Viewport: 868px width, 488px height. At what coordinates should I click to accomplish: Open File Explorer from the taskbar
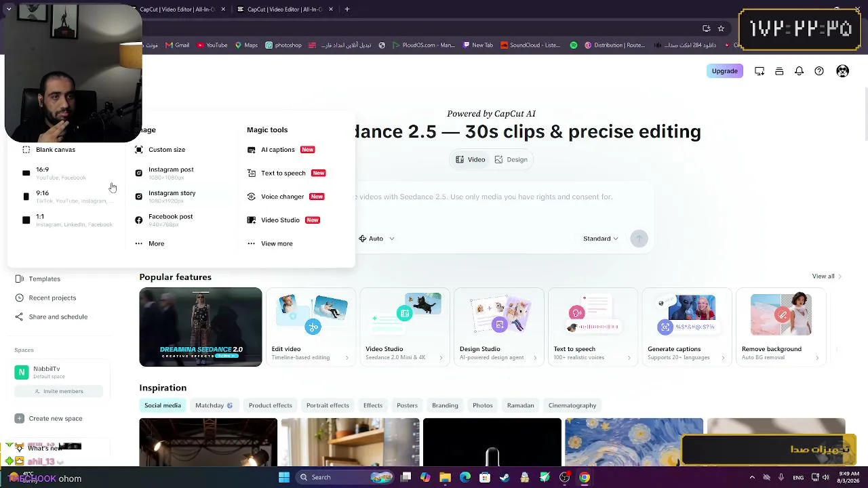[445, 478]
